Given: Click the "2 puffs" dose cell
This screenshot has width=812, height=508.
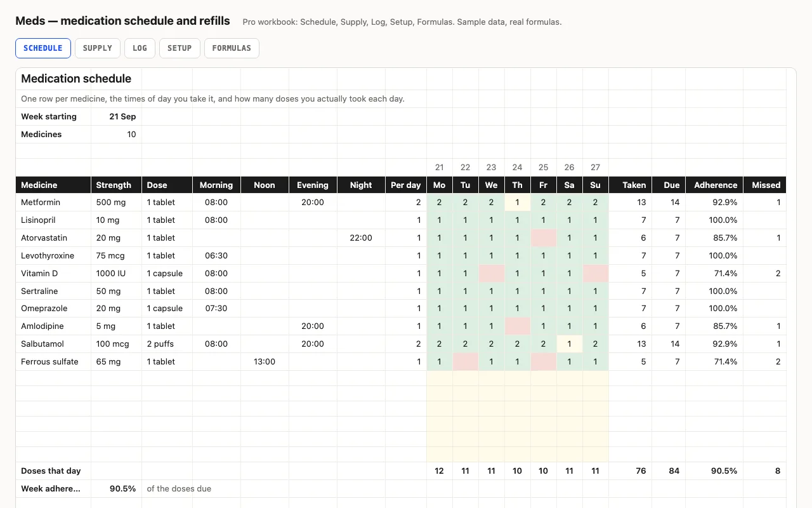Looking at the screenshot, I should coord(167,344).
